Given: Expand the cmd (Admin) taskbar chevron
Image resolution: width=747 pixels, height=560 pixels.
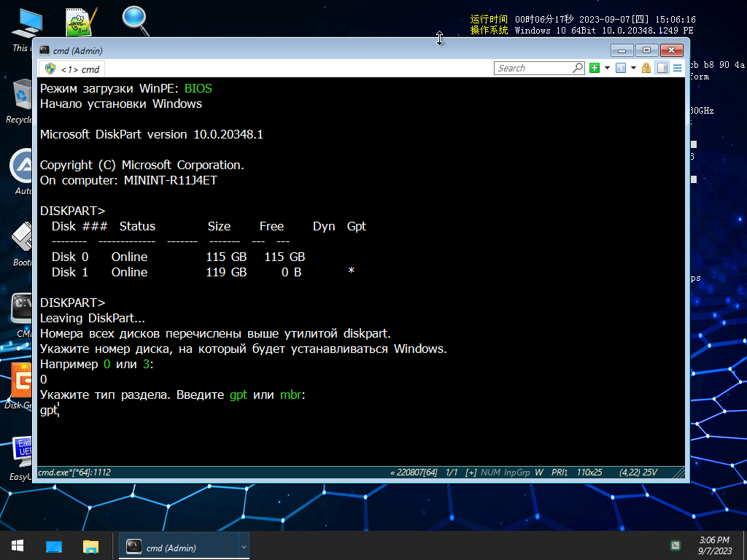Looking at the screenshot, I should [244, 547].
